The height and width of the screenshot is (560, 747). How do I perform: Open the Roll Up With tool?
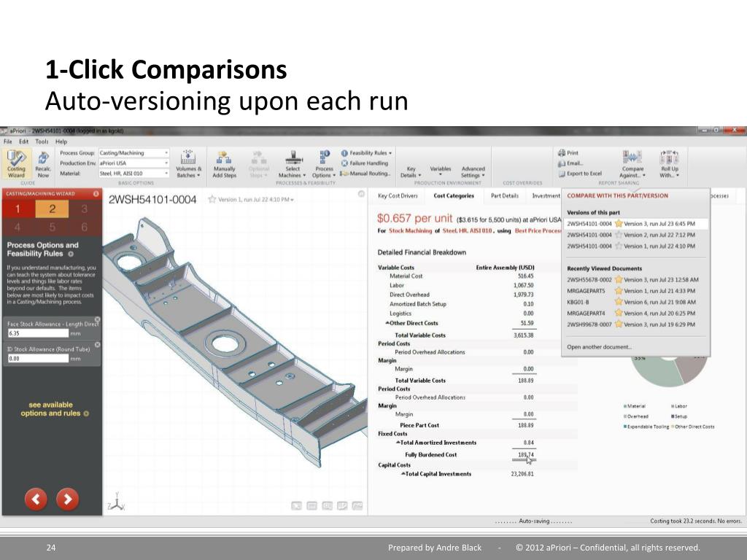pos(670,164)
